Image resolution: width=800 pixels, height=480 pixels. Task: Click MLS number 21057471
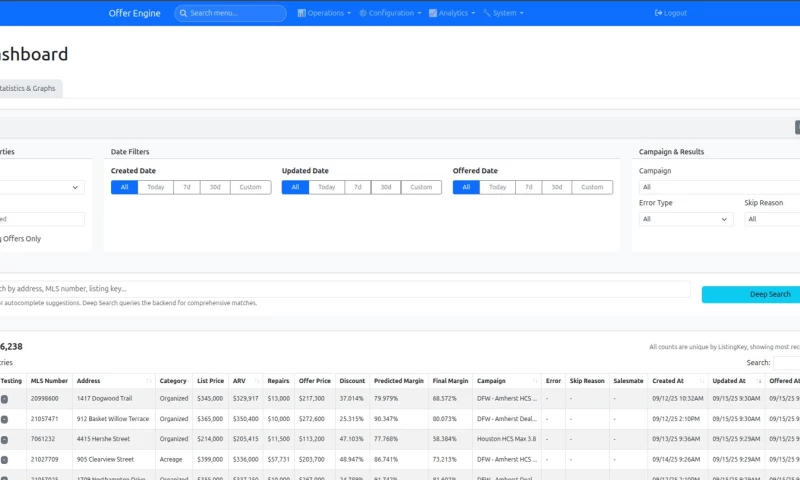(44, 419)
